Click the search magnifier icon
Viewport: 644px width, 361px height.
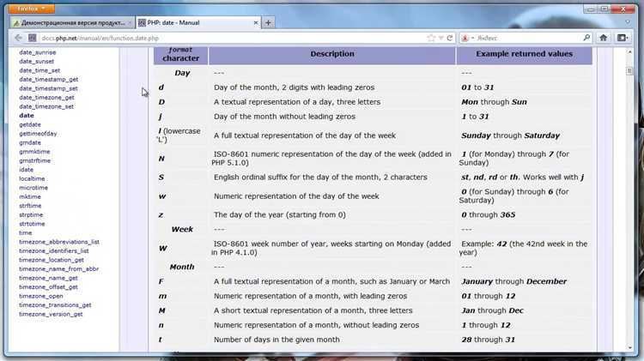point(586,38)
